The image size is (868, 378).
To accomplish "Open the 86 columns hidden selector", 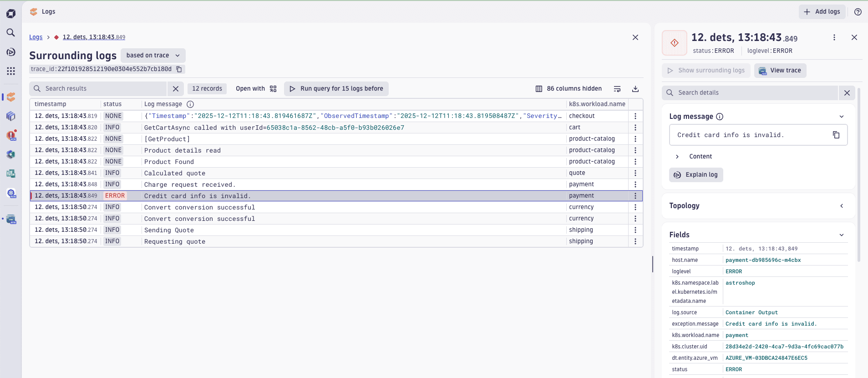I will pos(569,89).
